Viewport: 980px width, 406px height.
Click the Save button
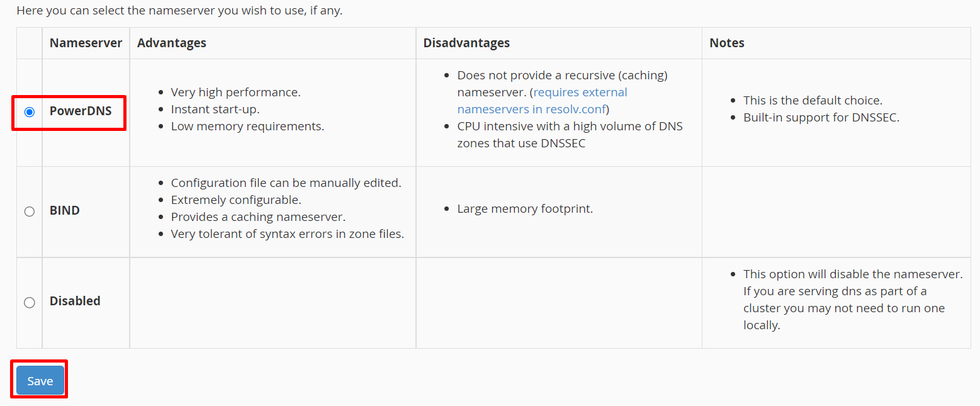pyautogui.click(x=40, y=381)
